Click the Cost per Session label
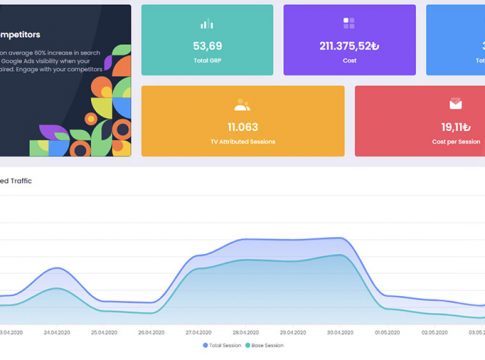 pos(456,142)
